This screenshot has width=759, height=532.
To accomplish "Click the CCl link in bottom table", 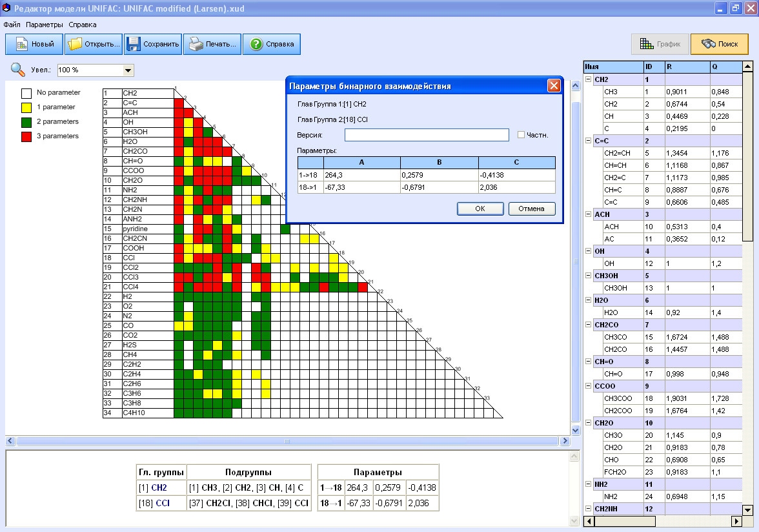I will click(x=163, y=504).
